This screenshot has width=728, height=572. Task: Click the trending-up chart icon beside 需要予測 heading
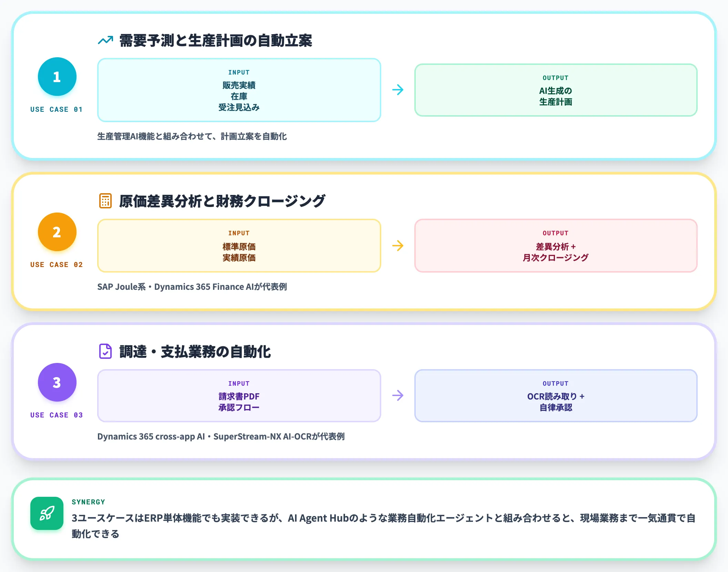tap(105, 40)
